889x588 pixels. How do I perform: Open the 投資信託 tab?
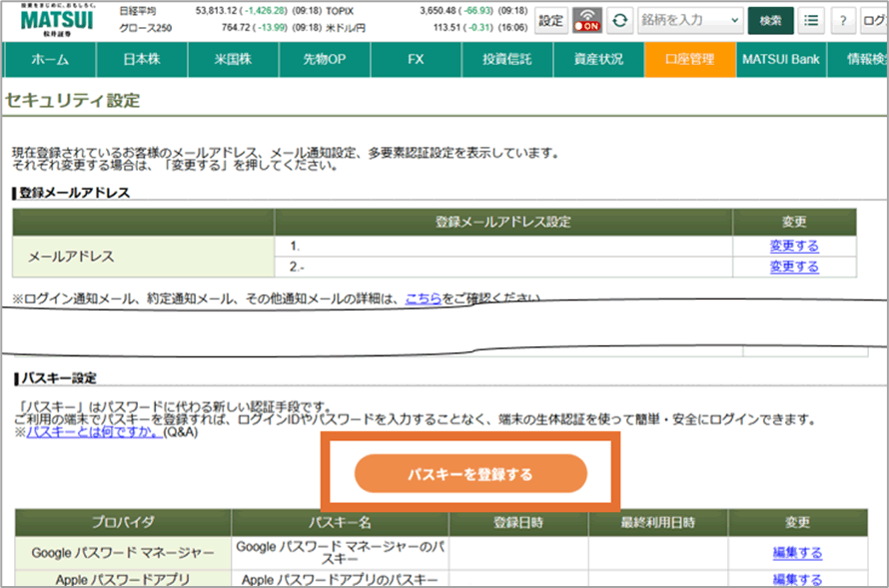pyautogui.click(x=506, y=59)
